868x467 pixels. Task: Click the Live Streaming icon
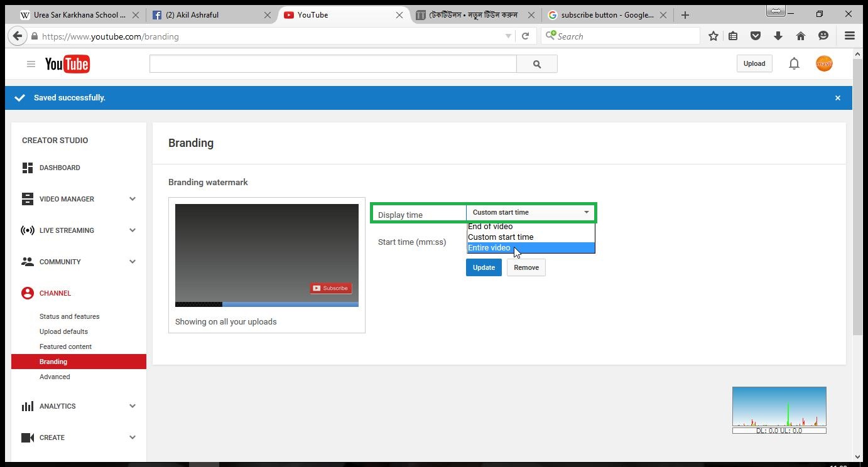pos(27,230)
